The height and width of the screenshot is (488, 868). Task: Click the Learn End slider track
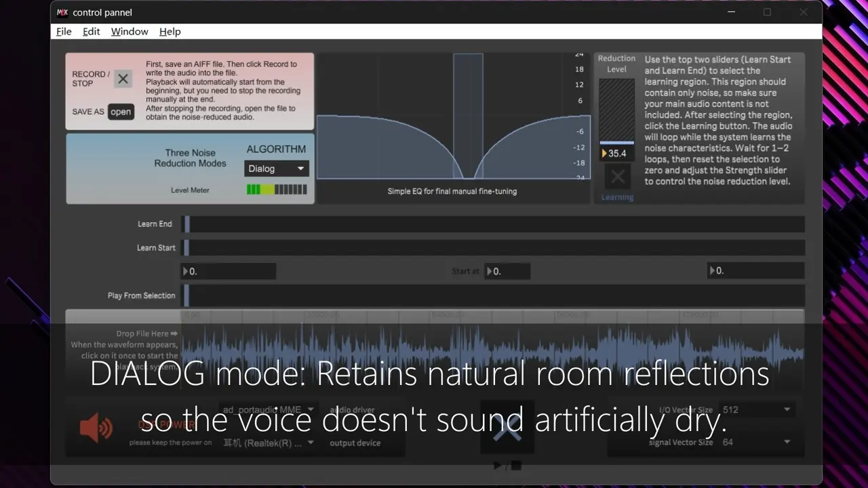(494, 224)
